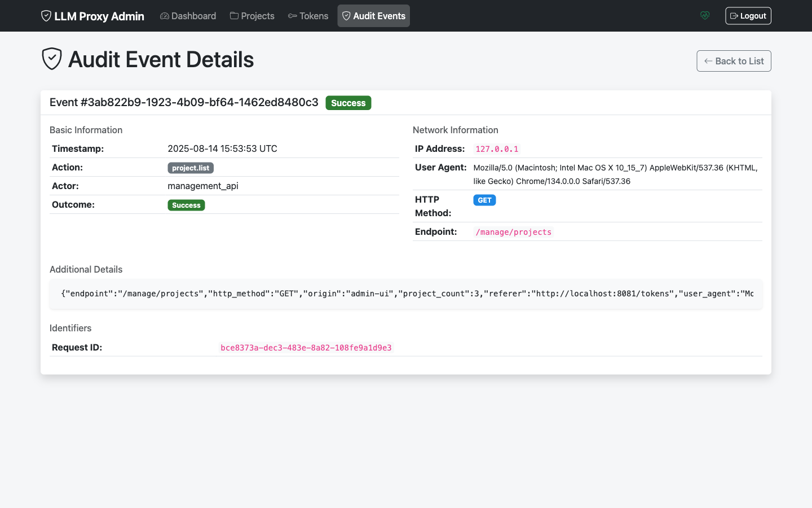Screen dimensions: 812x508
Task: Click the /manage/projects endpoint link
Action: [514, 231]
